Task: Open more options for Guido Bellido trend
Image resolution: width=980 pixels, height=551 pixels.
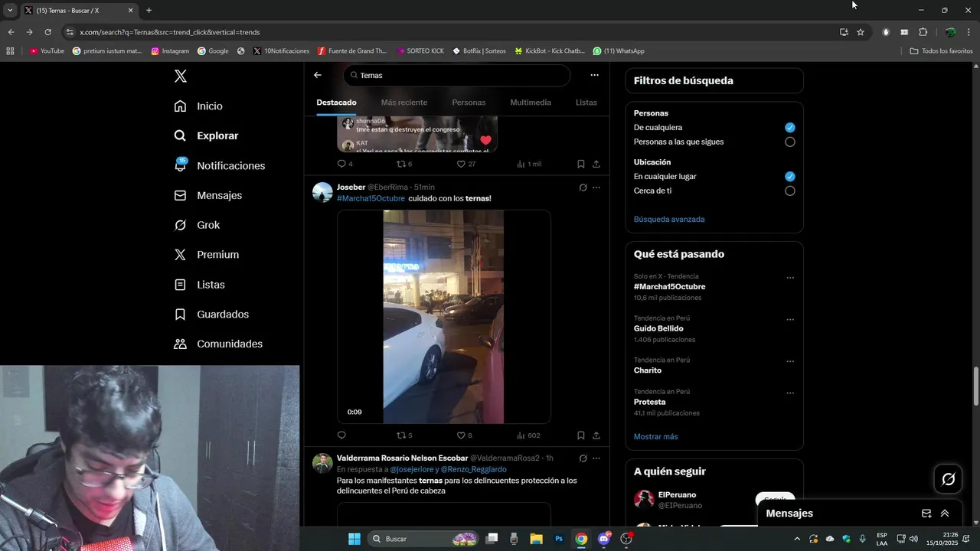Action: (x=790, y=320)
